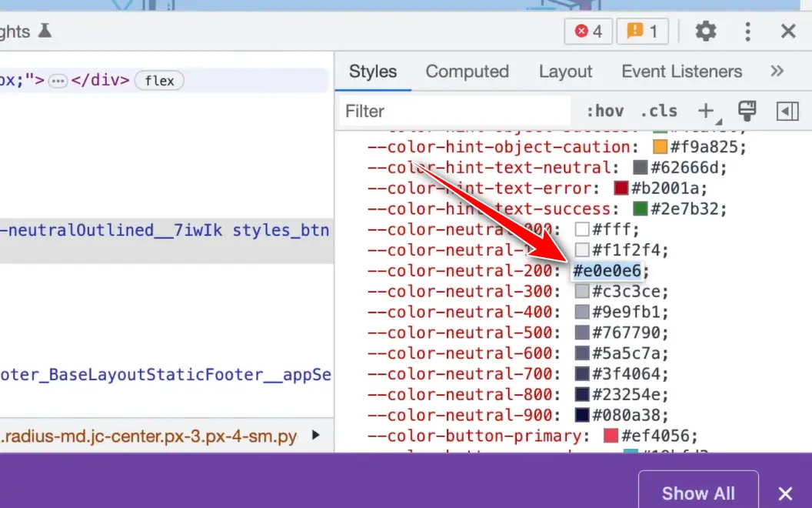Click the red errors count badge

pos(589,32)
